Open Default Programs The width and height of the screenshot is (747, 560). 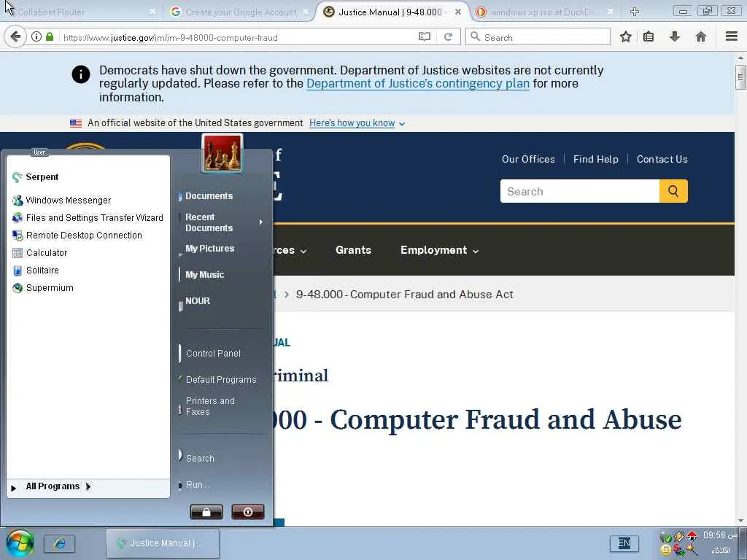click(220, 379)
